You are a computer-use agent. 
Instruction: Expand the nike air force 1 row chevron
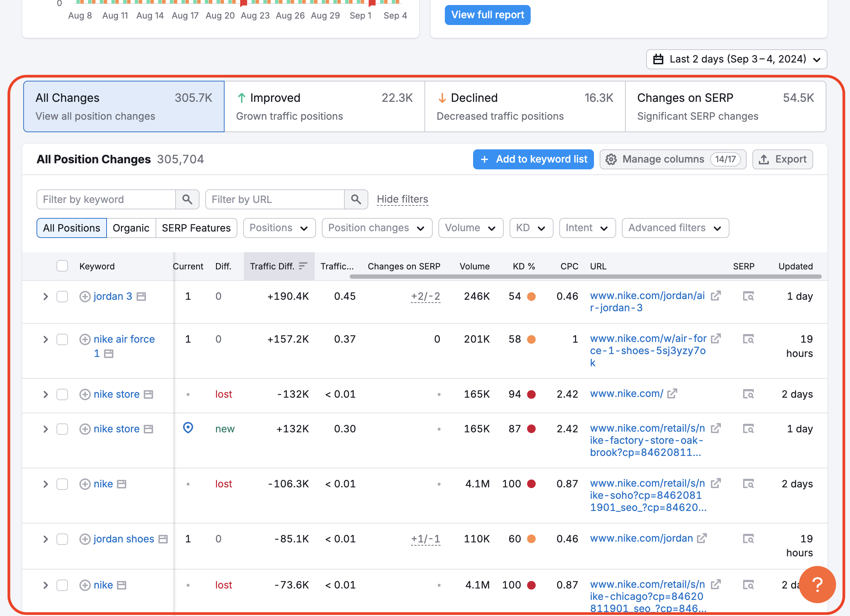click(45, 339)
